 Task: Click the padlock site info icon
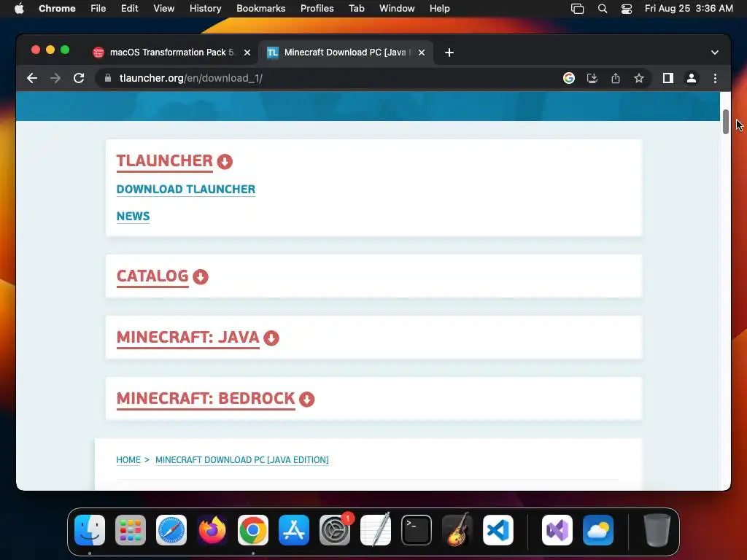[108, 78]
